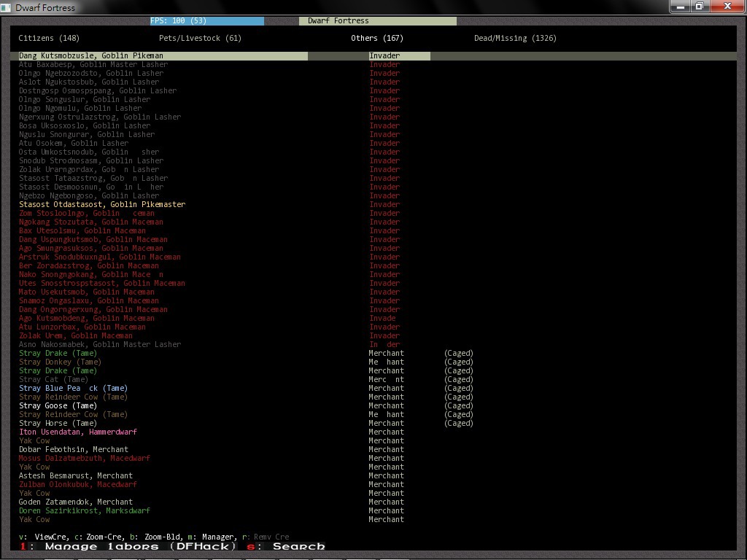Select Bosa Uksosxoslo, Goblin Lasher
The width and height of the screenshot is (747, 560).
point(85,125)
